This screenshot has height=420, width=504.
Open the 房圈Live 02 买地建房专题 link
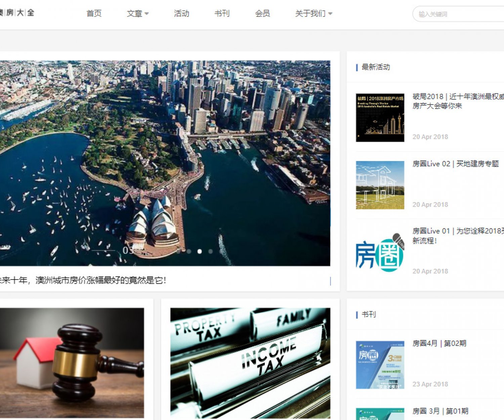click(x=455, y=164)
